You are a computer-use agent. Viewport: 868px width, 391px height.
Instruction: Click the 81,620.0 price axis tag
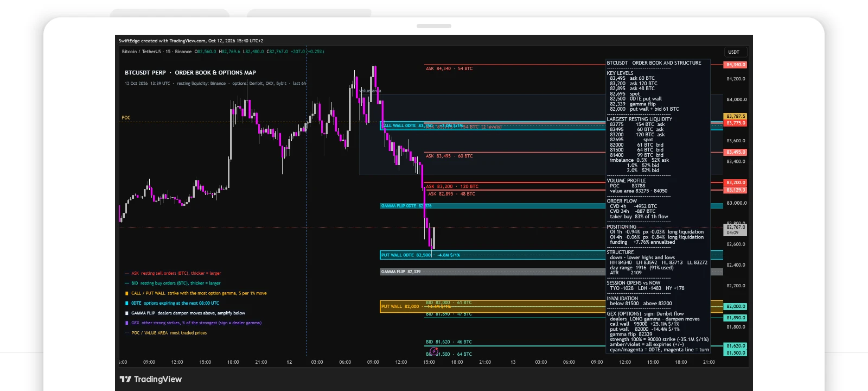tap(736, 346)
